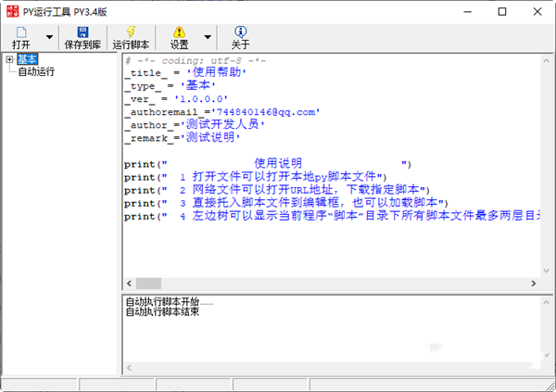Maximize the PY运行工具 window
556x392 pixels.
click(x=501, y=11)
